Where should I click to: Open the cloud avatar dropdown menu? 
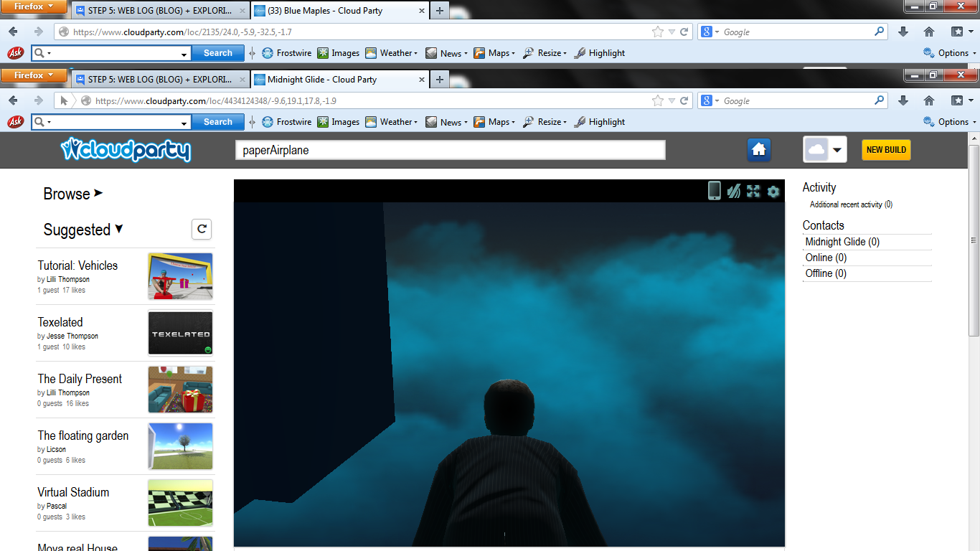click(825, 150)
